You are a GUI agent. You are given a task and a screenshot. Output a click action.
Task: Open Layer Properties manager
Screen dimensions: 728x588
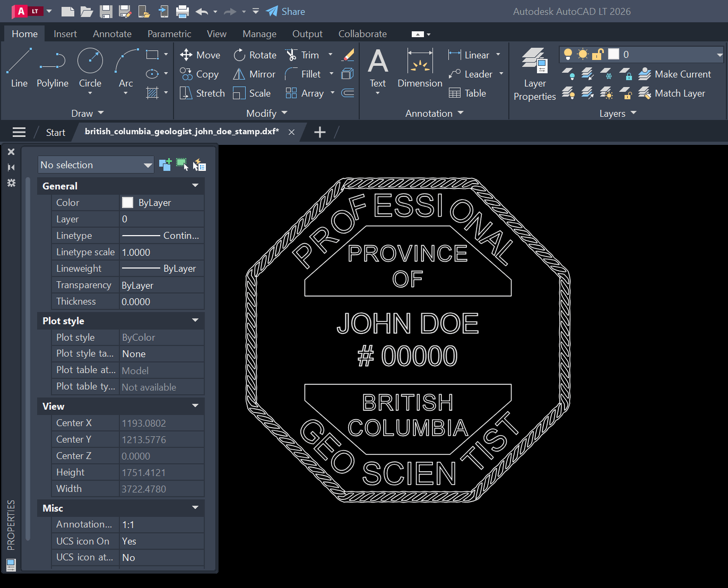(x=534, y=74)
